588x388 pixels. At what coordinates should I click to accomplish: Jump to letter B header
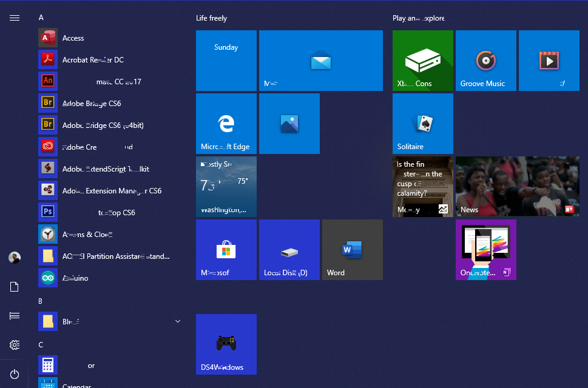41,301
